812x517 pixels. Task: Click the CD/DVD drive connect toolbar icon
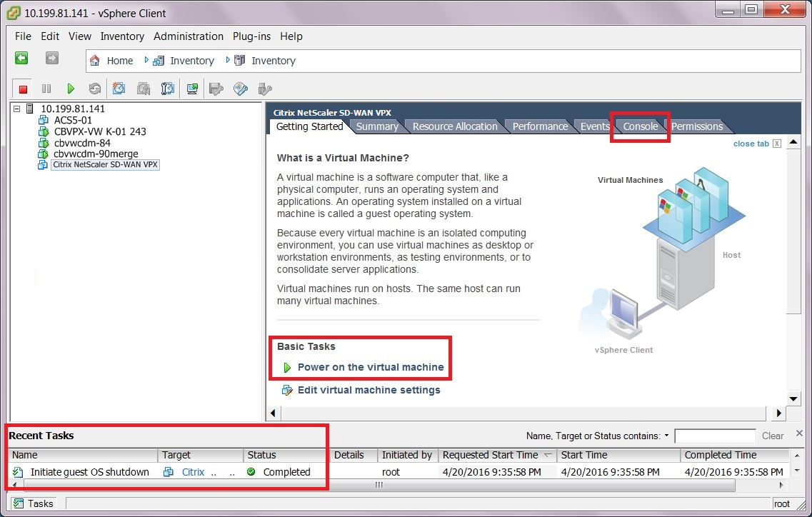240,89
